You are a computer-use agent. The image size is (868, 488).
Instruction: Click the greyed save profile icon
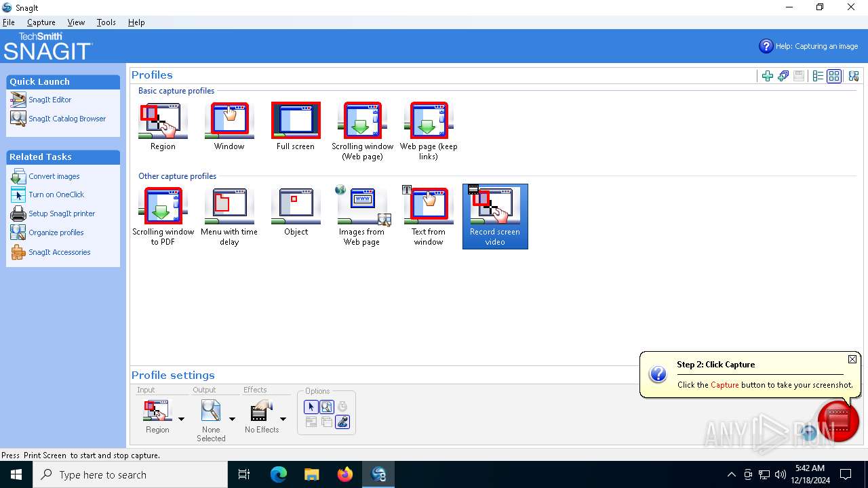point(799,76)
